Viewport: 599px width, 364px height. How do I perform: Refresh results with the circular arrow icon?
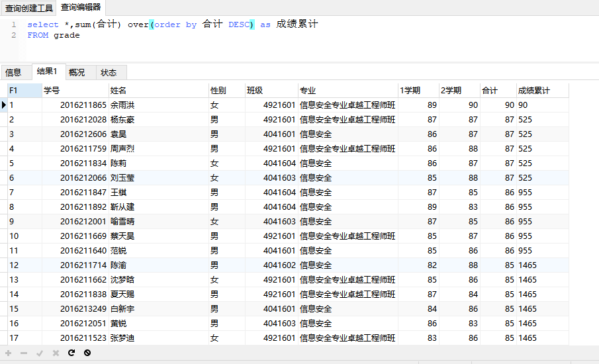tap(71, 353)
